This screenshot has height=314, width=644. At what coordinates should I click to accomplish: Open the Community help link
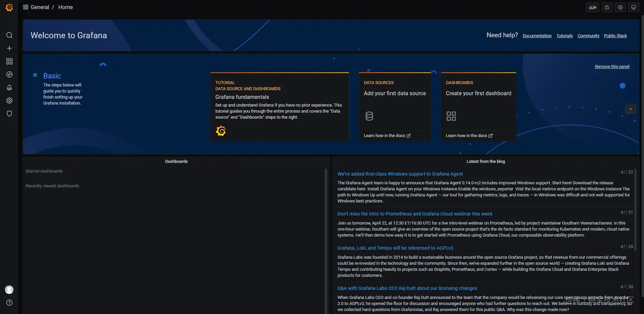point(589,36)
